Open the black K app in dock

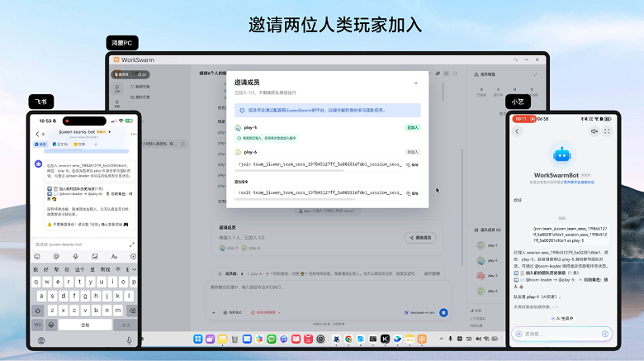386,340
